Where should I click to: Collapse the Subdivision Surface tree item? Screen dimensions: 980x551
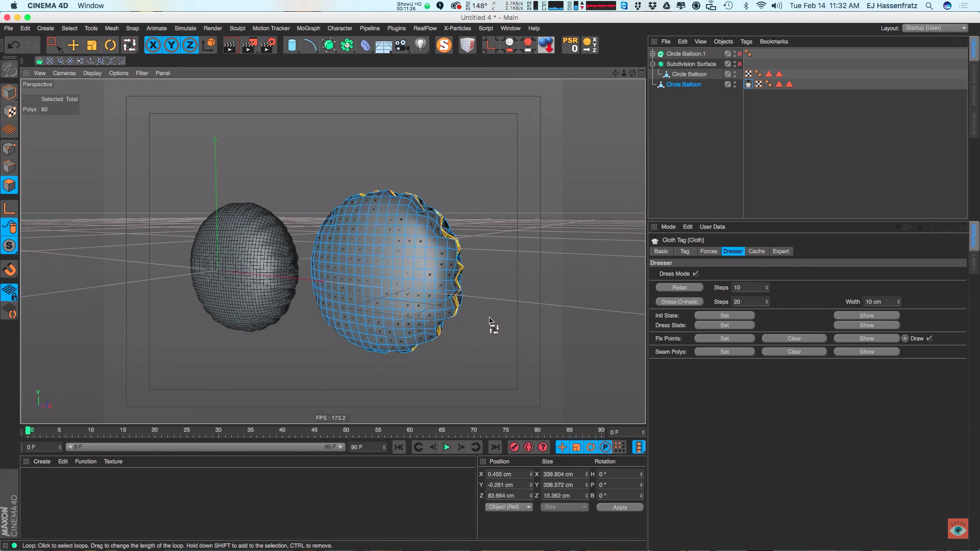point(653,64)
